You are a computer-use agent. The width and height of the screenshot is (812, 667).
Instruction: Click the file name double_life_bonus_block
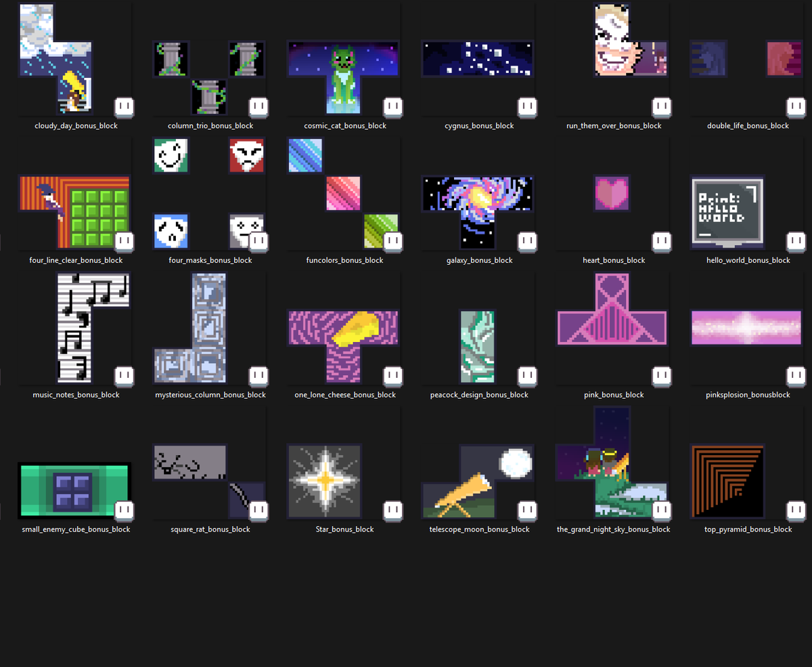tap(748, 126)
